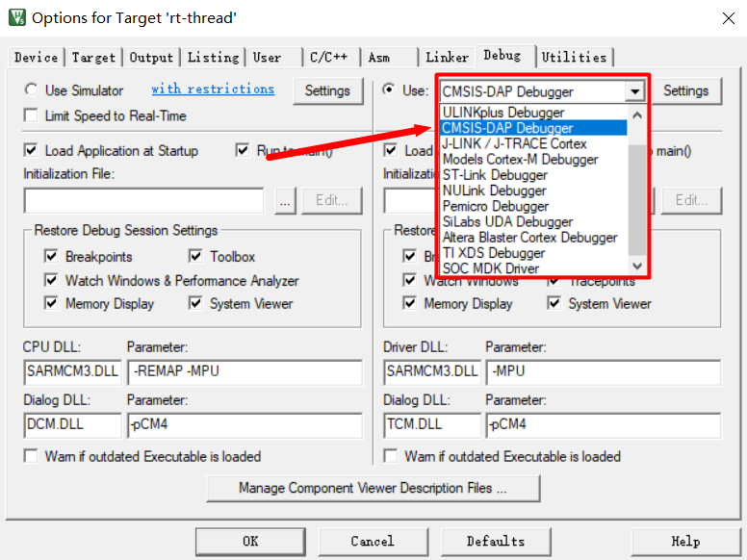Select the Use Simulator radio button
747x560 pixels.
click(x=32, y=90)
